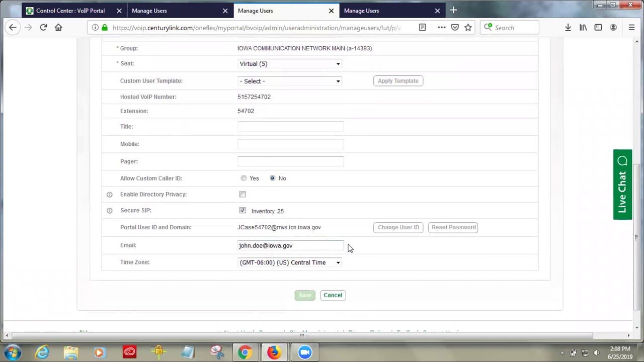
Task: Edit the Email field with john.doe@iowa.gov
Action: [291, 245]
